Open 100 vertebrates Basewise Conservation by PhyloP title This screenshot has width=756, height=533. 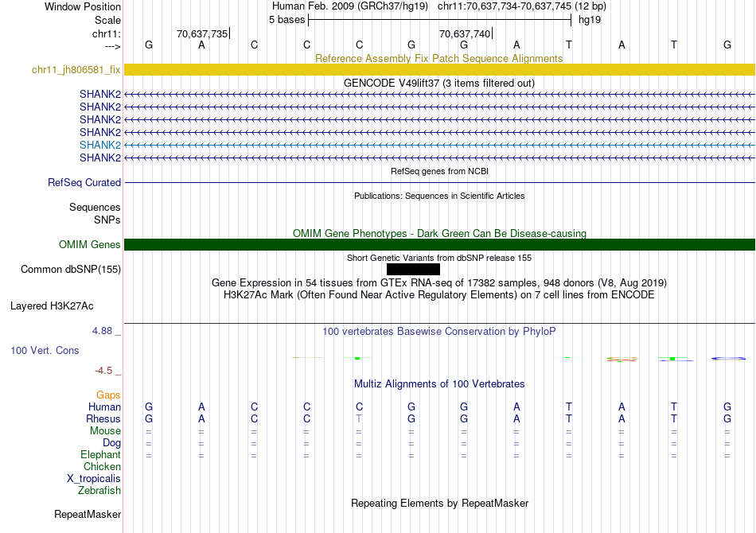click(438, 332)
